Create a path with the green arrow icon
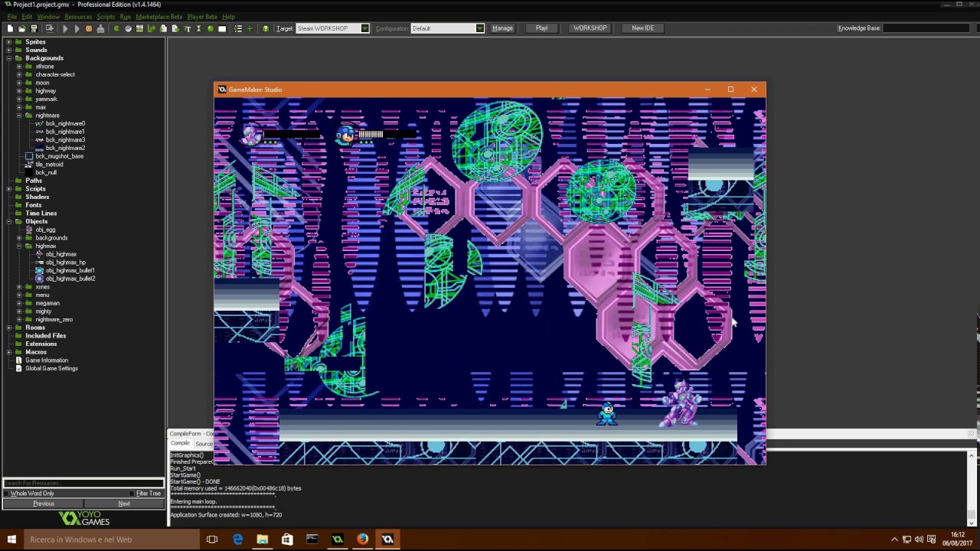 click(152, 28)
